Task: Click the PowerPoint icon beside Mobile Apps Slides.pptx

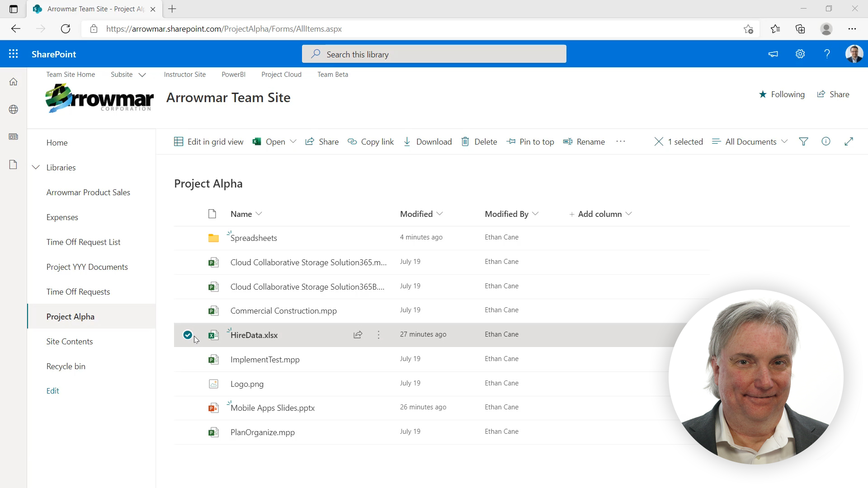Action: coord(213,408)
